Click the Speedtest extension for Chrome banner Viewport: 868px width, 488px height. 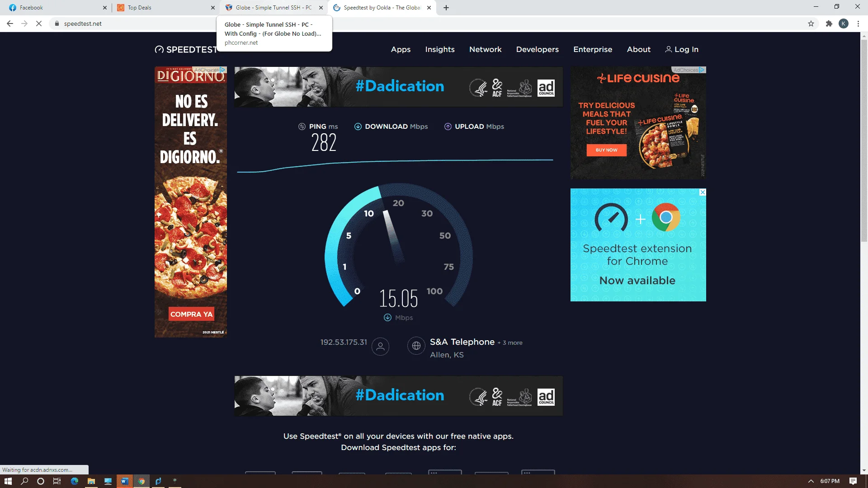coord(638,245)
